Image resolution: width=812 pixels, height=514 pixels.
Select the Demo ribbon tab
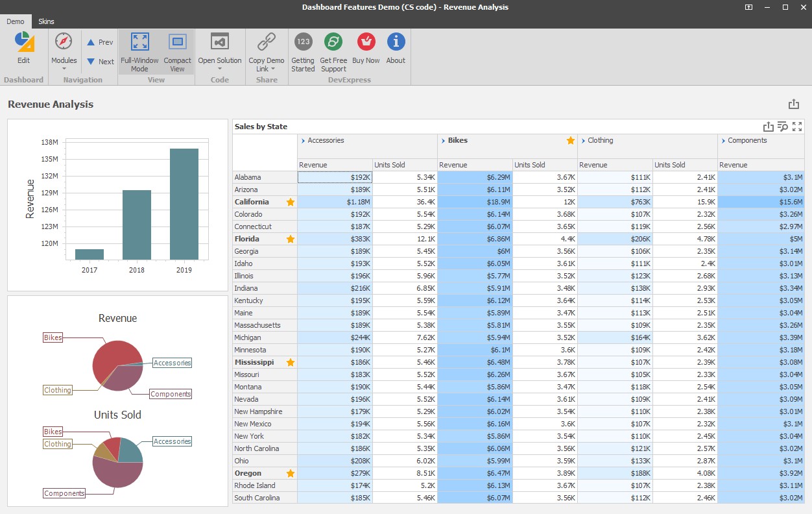coord(16,21)
